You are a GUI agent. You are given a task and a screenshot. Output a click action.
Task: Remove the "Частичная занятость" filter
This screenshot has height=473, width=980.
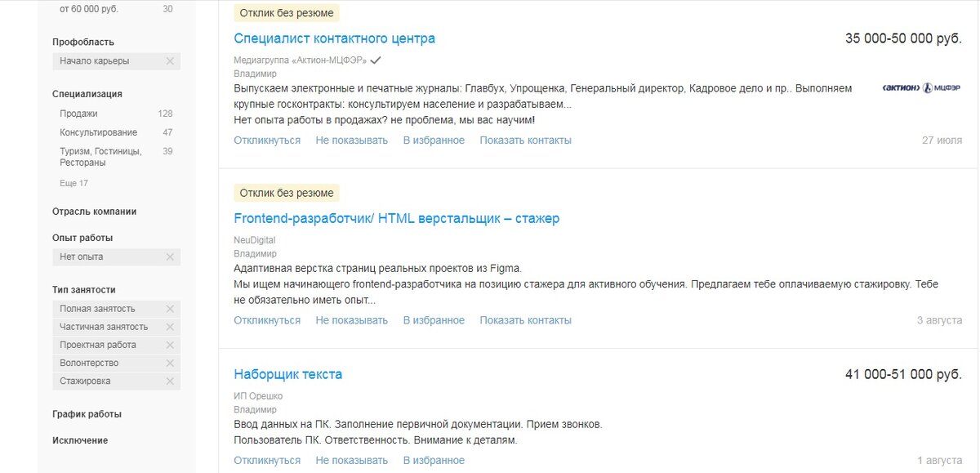click(170, 327)
